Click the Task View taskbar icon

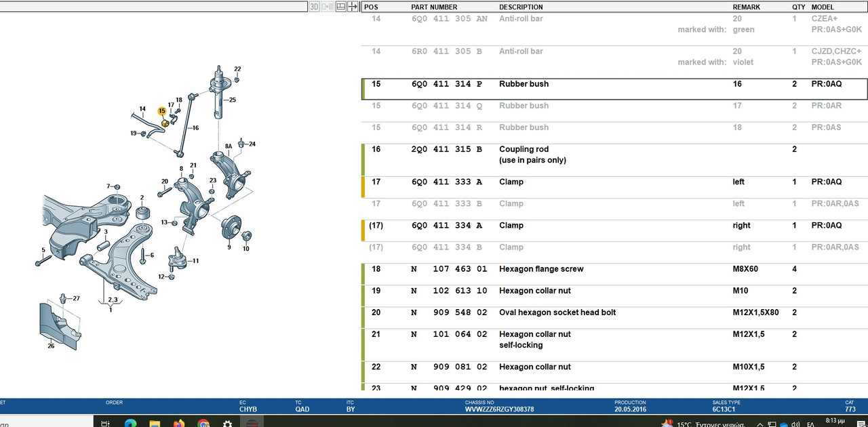(105, 423)
